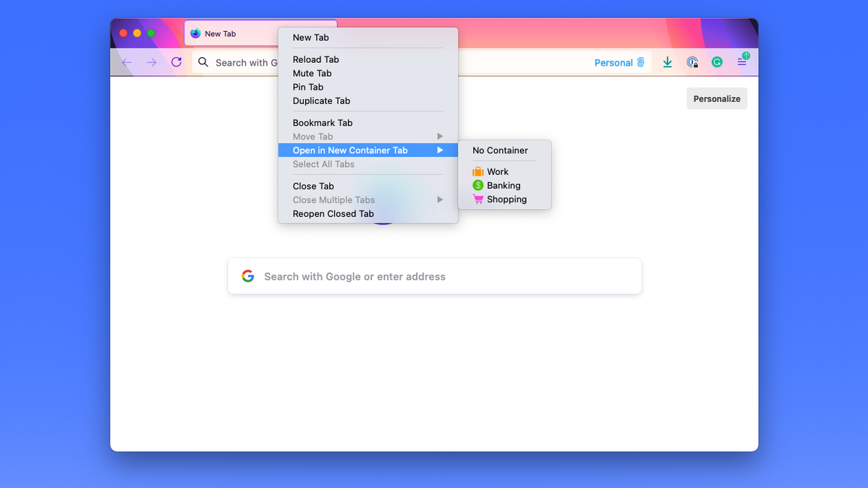Click the green dollar Banking container icon
The image size is (868, 488).
478,185
